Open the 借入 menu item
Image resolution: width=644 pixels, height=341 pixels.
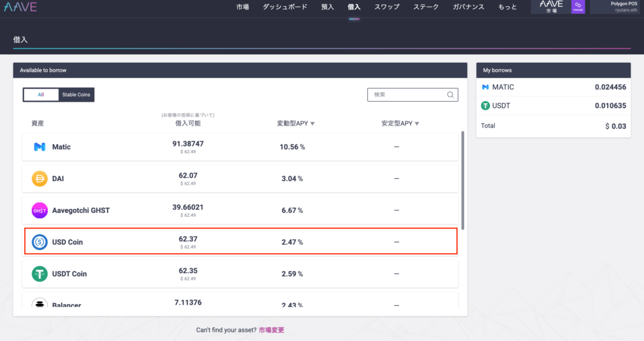click(x=354, y=7)
